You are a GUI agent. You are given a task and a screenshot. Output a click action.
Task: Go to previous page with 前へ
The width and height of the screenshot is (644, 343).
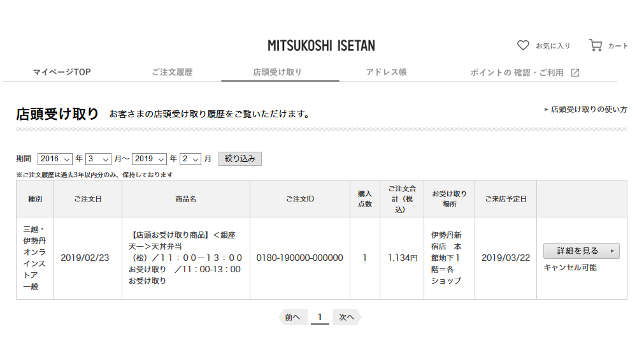coord(293,317)
